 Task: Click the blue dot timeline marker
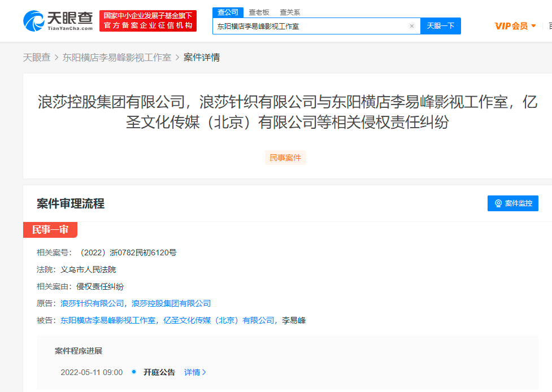[134, 372]
